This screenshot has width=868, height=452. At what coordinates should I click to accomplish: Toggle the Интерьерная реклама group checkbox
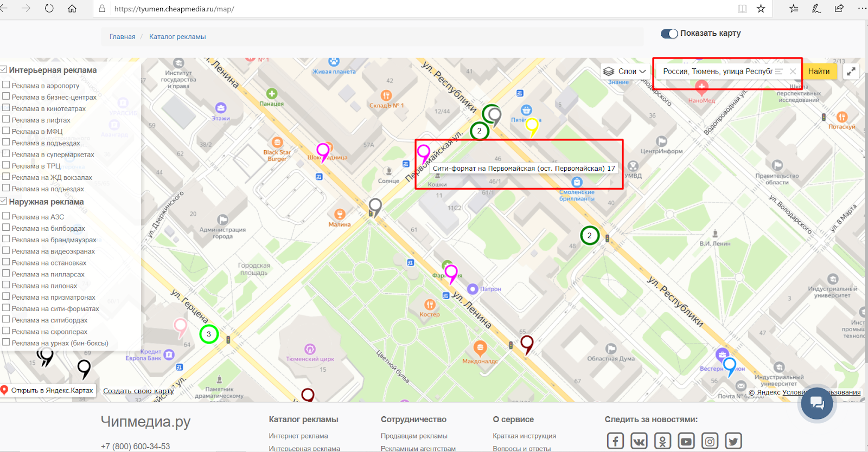click(4, 69)
